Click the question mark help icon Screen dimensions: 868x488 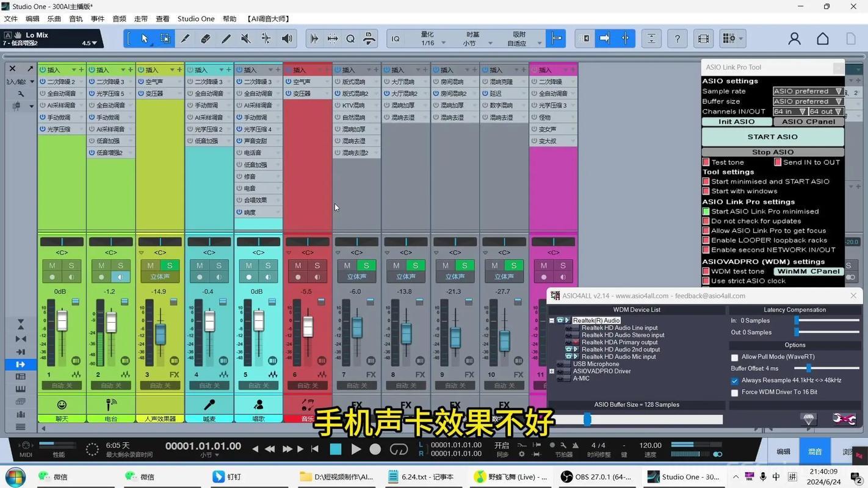point(678,38)
